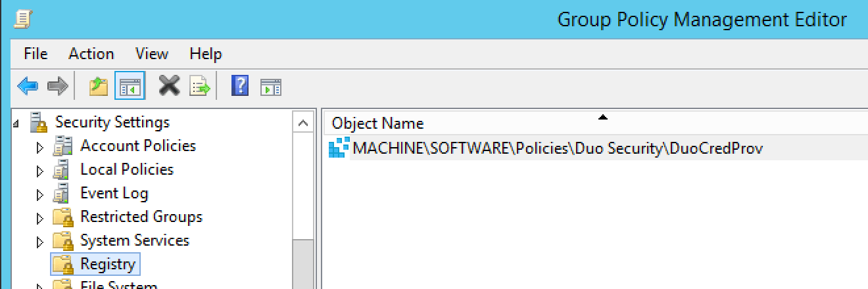The width and height of the screenshot is (868, 289).
Task: Click the Security Settings node icon
Action: click(x=39, y=122)
